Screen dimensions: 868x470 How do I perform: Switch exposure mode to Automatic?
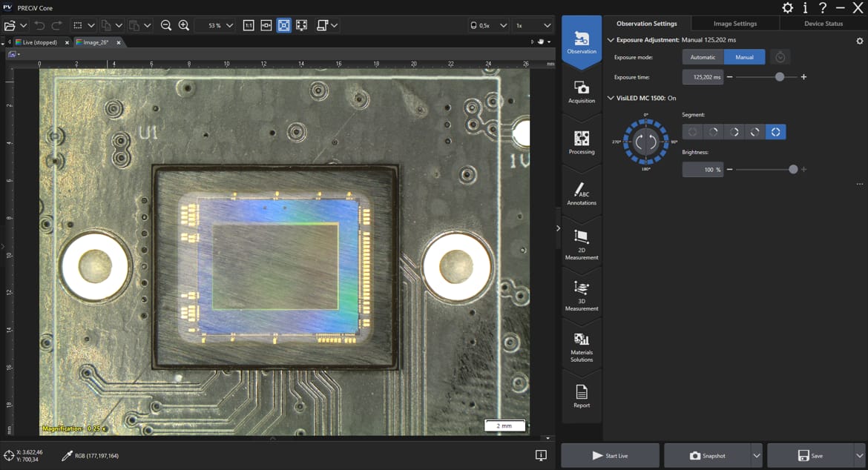click(703, 57)
